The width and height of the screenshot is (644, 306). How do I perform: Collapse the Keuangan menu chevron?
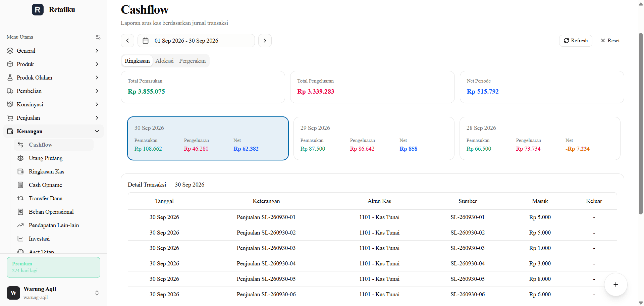[97, 131]
